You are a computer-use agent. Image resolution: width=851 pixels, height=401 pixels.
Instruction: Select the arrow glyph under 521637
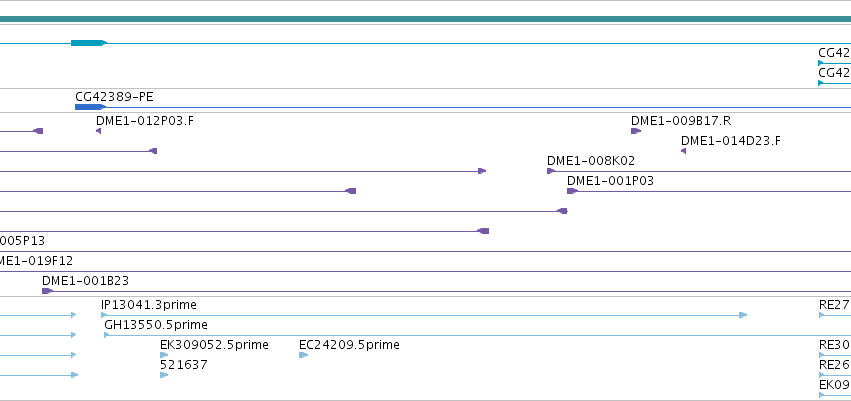click(x=164, y=375)
